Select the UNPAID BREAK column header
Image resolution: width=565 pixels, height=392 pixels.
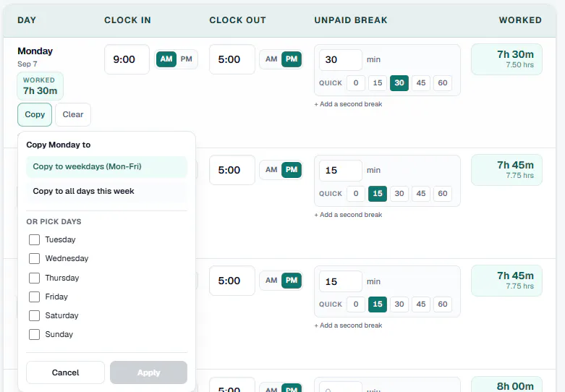point(351,20)
